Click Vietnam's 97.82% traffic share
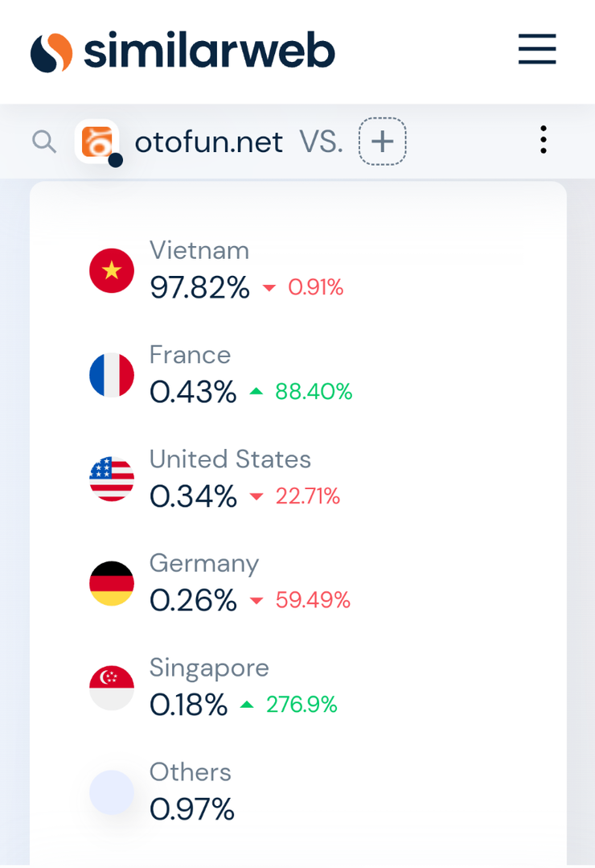The width and height of the screenshot is (595, 868). [199, 287]
